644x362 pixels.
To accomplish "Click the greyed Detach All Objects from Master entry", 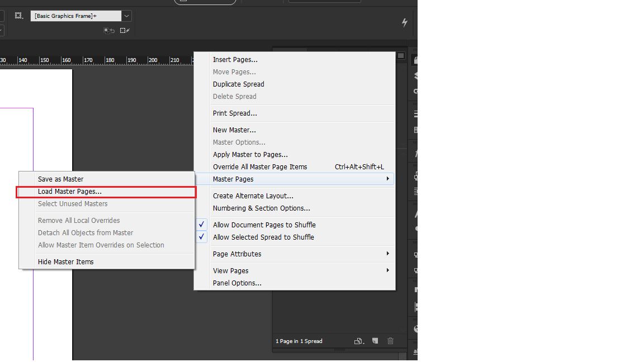I will tap(107, 233).
